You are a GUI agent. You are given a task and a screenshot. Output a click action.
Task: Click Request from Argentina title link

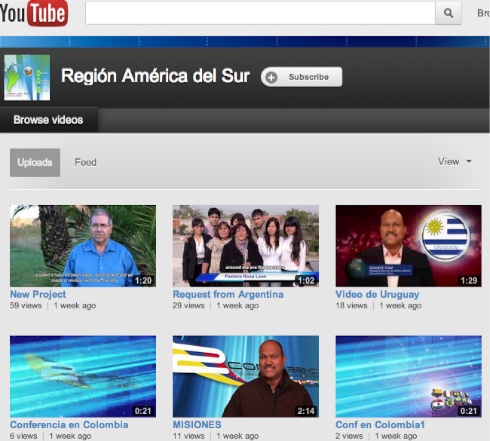click(x=228, y=295)
